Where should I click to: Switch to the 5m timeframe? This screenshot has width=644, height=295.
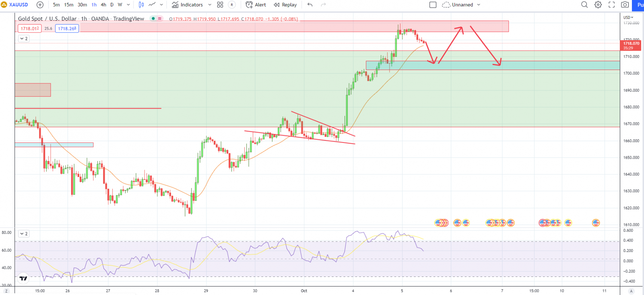tap(56, 5)
